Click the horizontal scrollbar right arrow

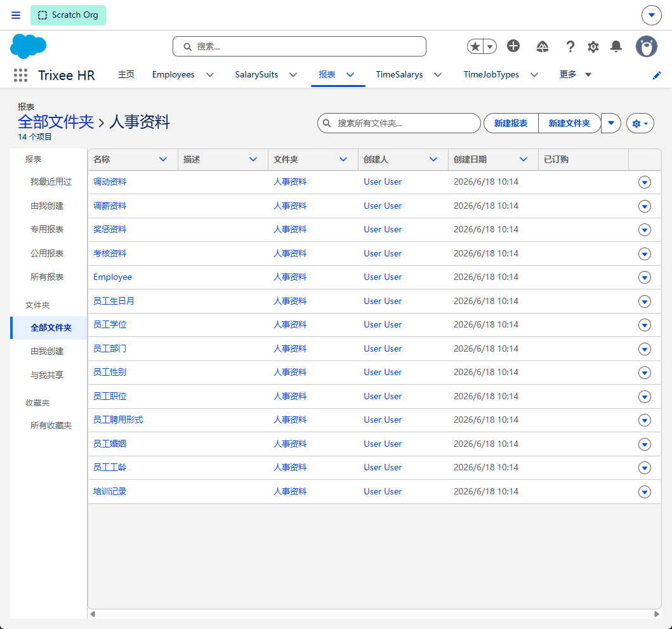(x=656, y=614)
